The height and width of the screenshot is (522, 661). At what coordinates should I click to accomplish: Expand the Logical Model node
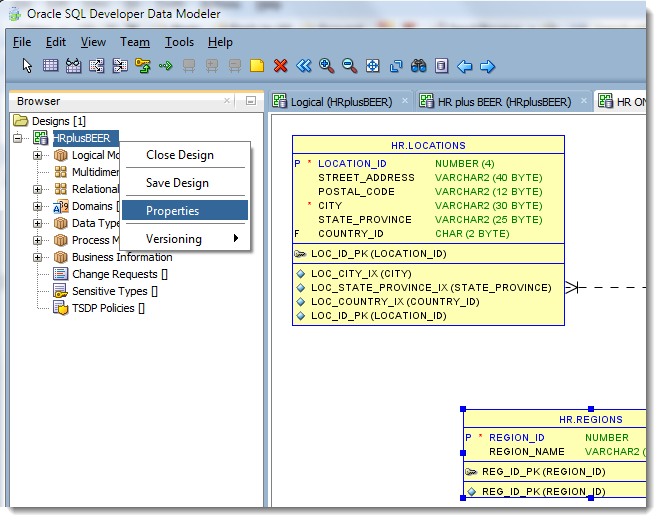(x=38, y=155)
